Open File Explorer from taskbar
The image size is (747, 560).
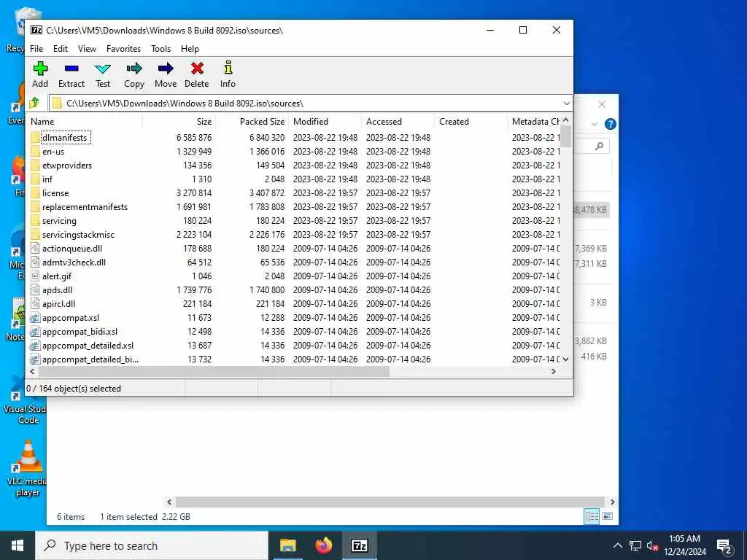[287, 545]
